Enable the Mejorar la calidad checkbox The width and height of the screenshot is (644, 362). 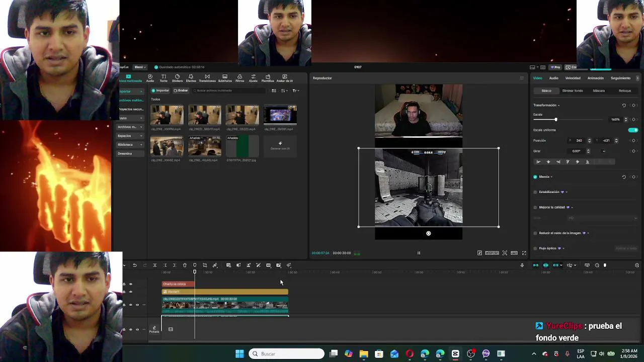tap(535, 207)
